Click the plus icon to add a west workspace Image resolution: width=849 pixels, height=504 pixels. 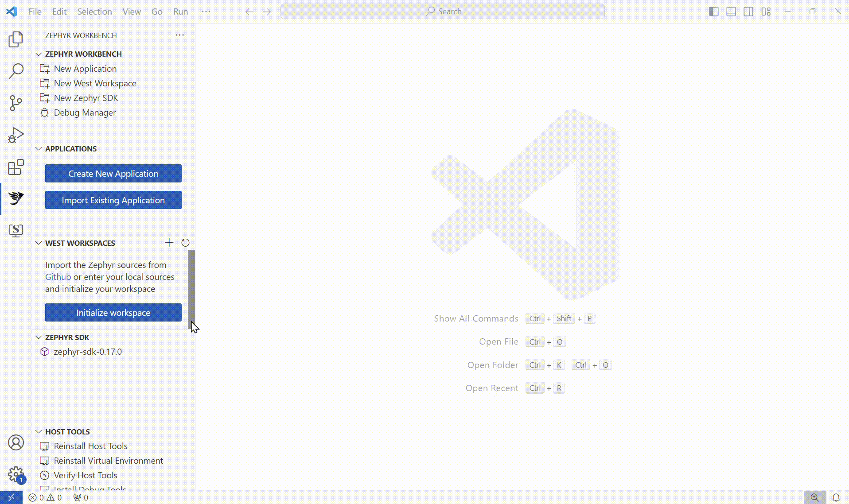tap(169, 242)
